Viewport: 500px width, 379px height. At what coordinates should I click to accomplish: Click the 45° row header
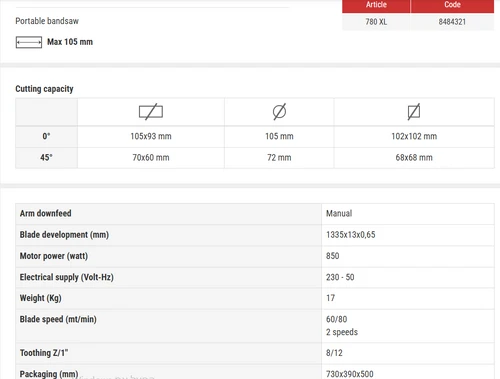coord(46,157)
